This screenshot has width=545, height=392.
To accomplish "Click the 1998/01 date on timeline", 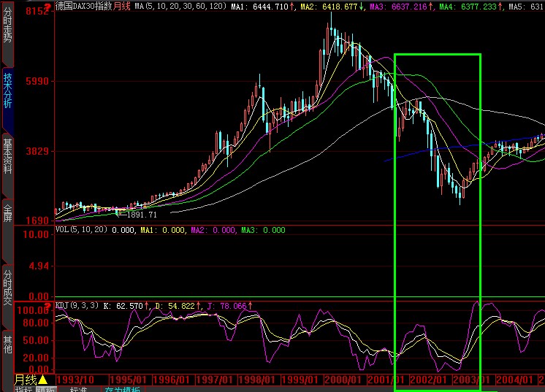I will coord(257,380).
